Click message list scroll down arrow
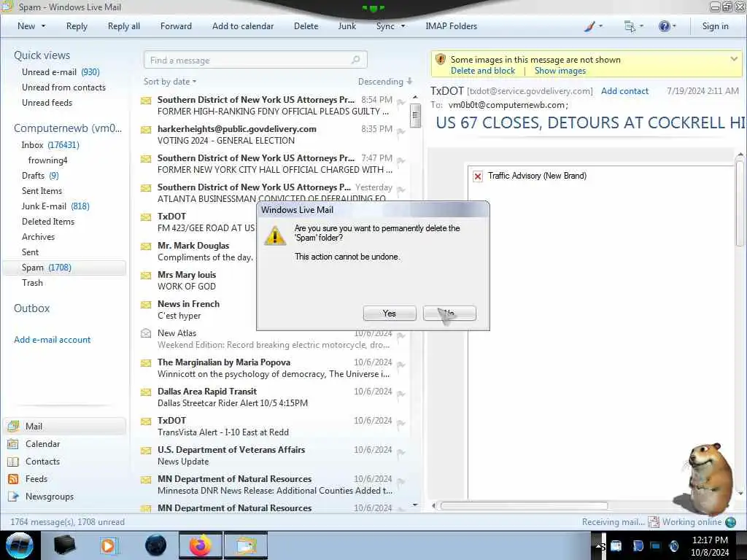This screenshot has height=560, width=747. pyautogui.click(x=415, y=505)
